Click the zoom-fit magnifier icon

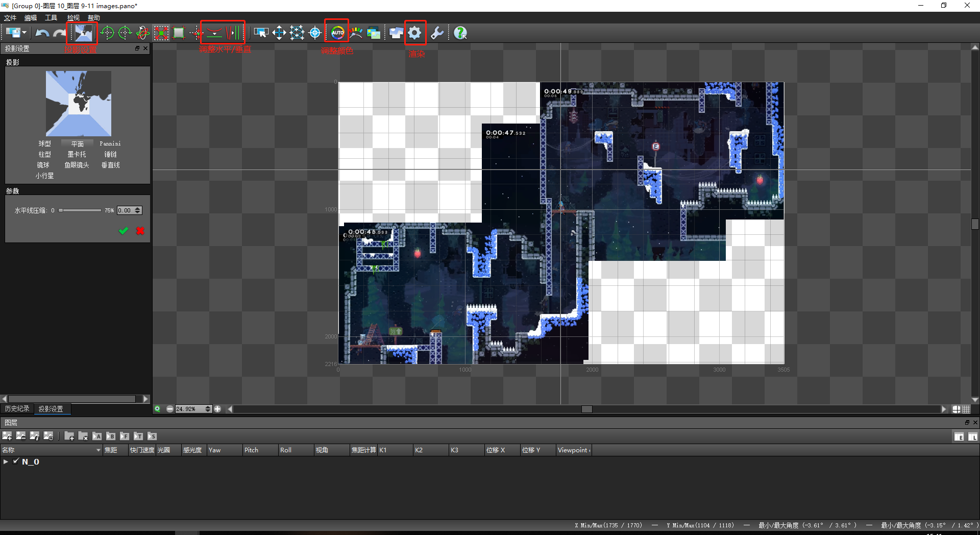click(158, 409)
